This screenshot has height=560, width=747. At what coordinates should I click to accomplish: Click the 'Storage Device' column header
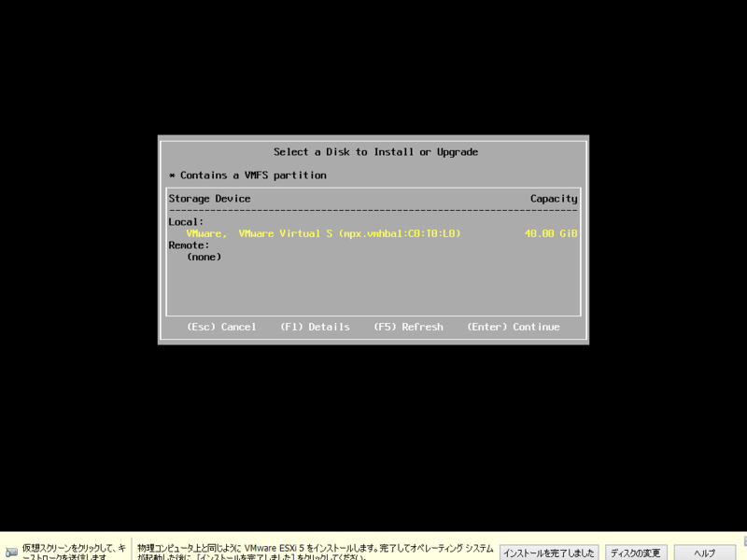point(209,199)
